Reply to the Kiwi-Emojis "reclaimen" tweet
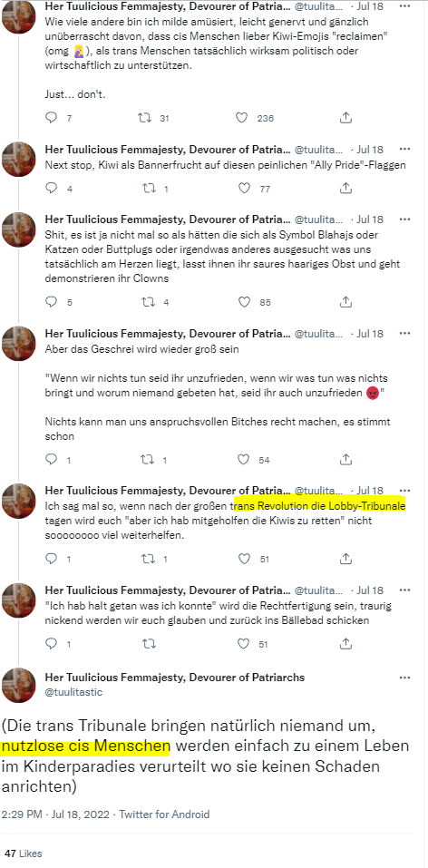 coord(51,117)
